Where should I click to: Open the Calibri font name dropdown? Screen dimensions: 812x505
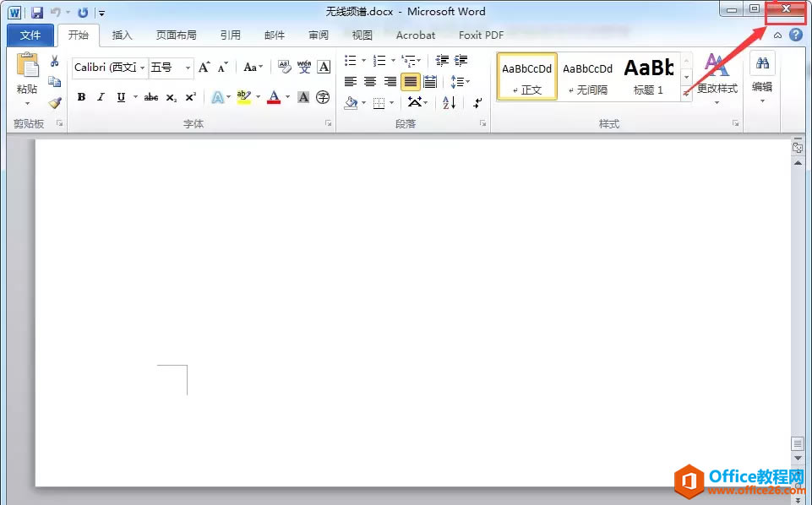tap(143, 68)
